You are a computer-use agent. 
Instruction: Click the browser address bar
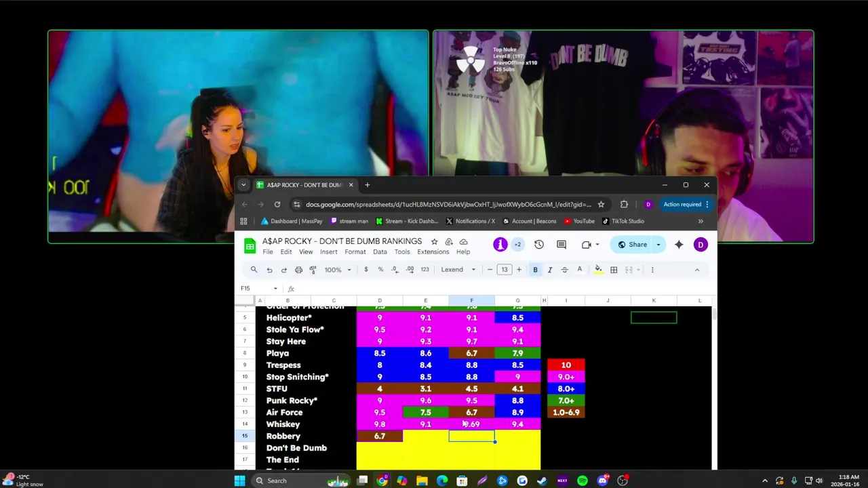click(x=448, y=204)
